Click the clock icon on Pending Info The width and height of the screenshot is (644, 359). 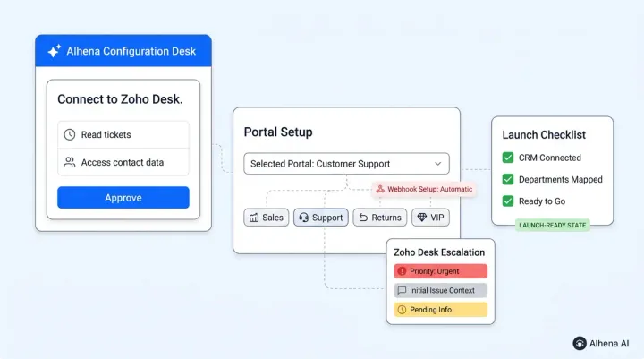(402, 310)
